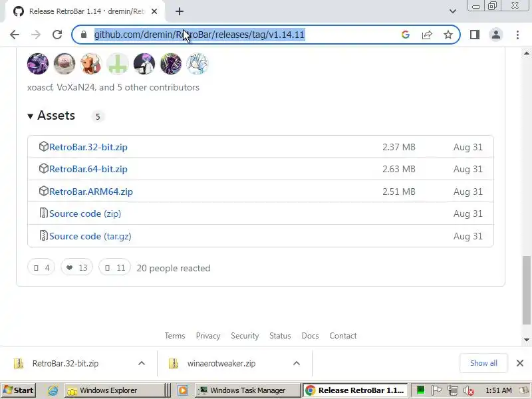The image size is (532, 399).
Task: Download Source code (tar.gz)
Action: pos(90,236)
